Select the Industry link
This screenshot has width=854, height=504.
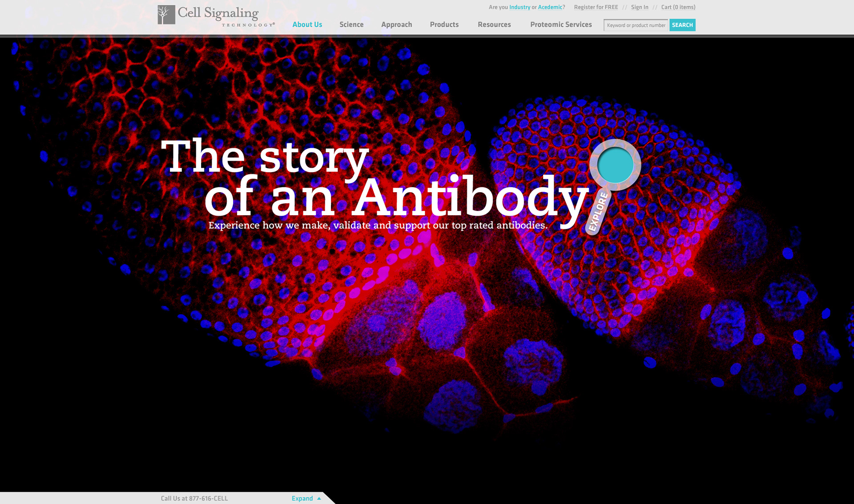point(520,7)
